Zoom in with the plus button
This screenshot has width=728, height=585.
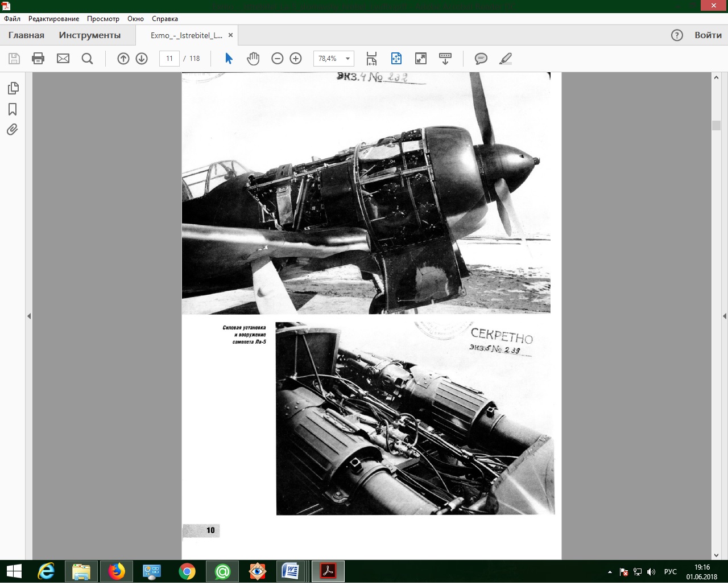click(x=296, y=59)
